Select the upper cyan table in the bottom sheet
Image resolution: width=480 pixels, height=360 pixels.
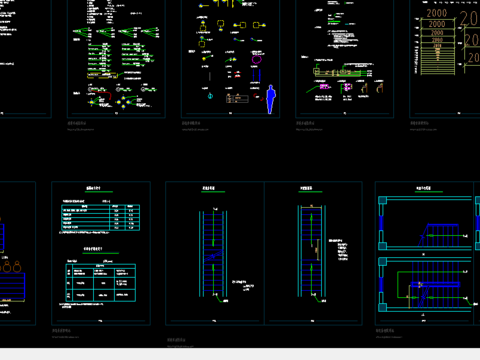click(100, 217)
